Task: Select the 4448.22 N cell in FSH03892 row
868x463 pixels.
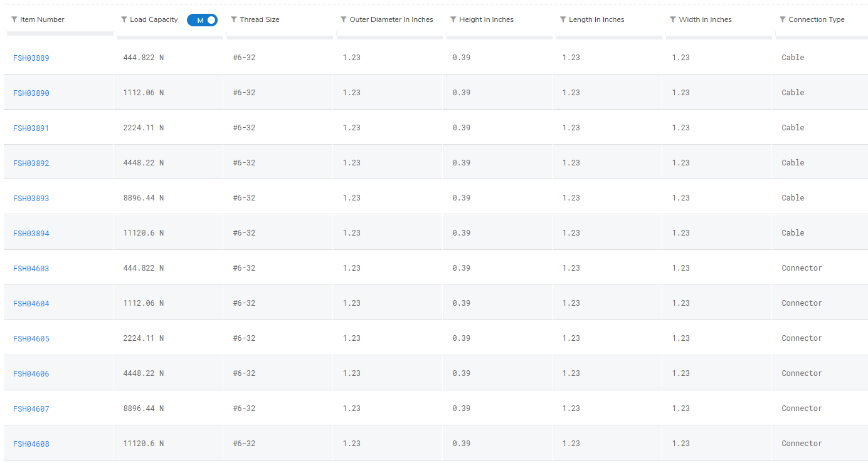Action: coord(144,163)
